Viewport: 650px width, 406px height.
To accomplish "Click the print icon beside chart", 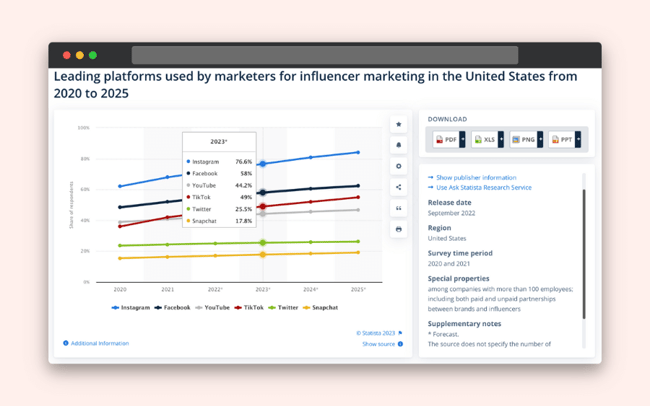I will point(398,229).
